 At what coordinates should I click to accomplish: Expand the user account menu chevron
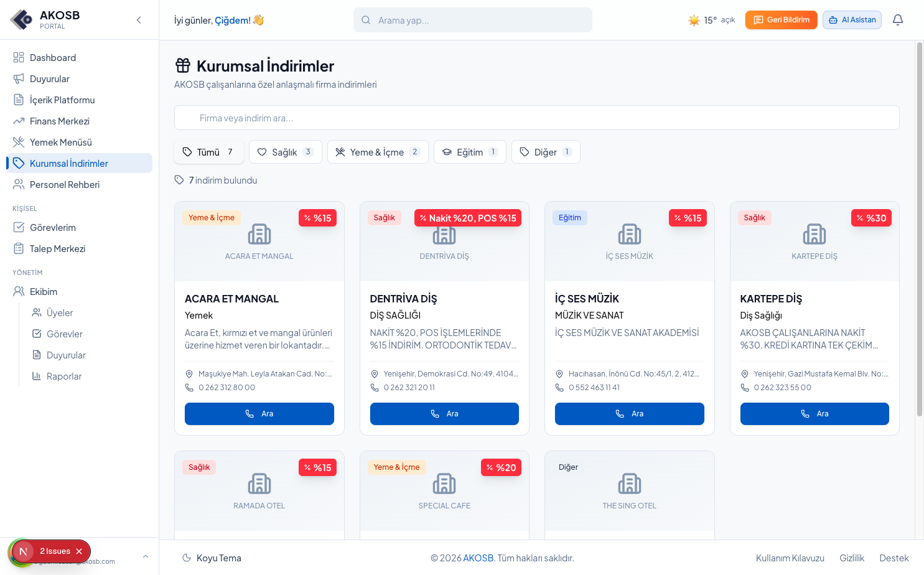(x=146, y=556)
